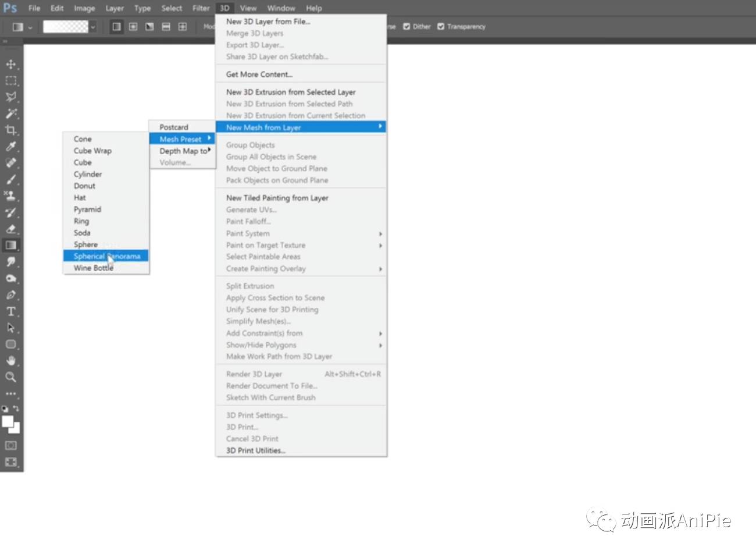Select the Rounded Rectangle shape tool
This screenshot has height=554, width=756.
point(11,344)
